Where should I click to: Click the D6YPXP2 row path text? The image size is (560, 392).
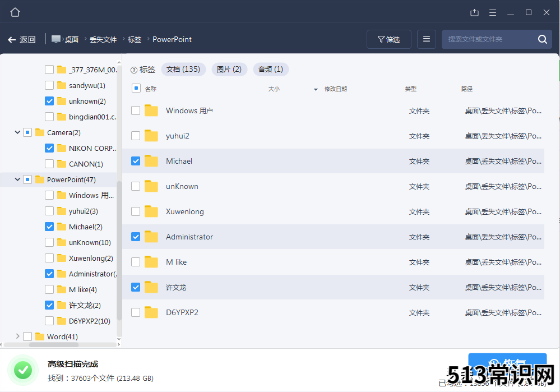[503, 313]
